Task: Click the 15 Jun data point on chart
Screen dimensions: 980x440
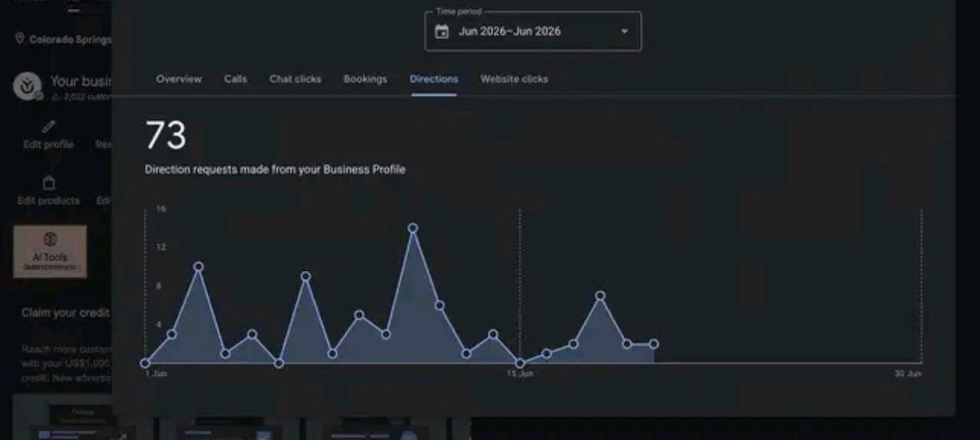Action: click(520, 363)
